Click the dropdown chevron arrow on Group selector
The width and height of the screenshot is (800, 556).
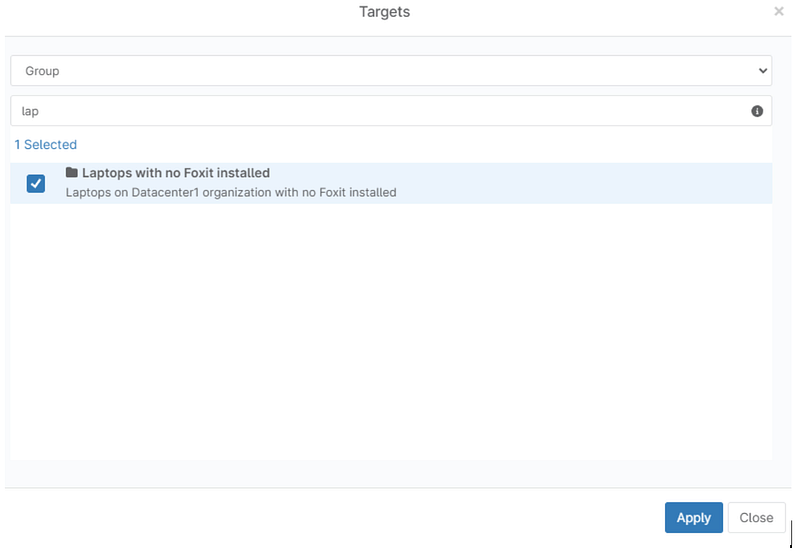click(763, 71)
